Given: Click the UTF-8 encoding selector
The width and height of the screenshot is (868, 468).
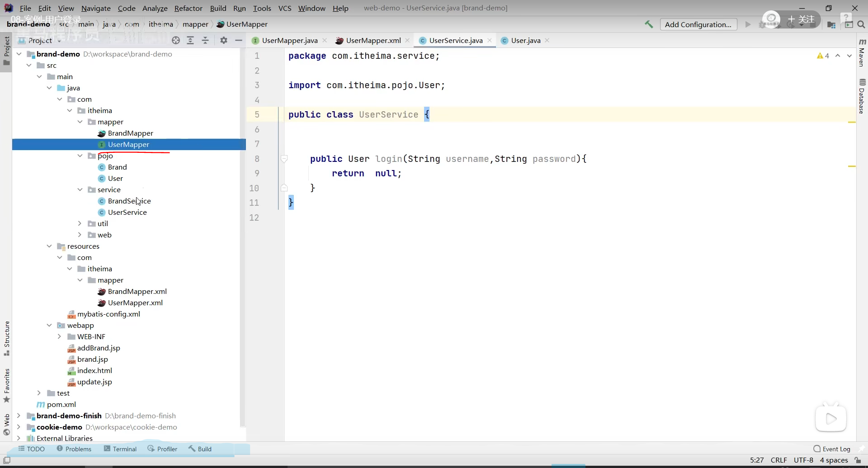Looking at the screenshot, I should pos(803,460).
